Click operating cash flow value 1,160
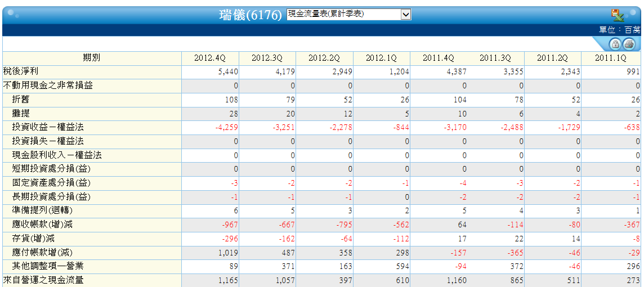Screen dimensions: 644x287 (457, 281)
